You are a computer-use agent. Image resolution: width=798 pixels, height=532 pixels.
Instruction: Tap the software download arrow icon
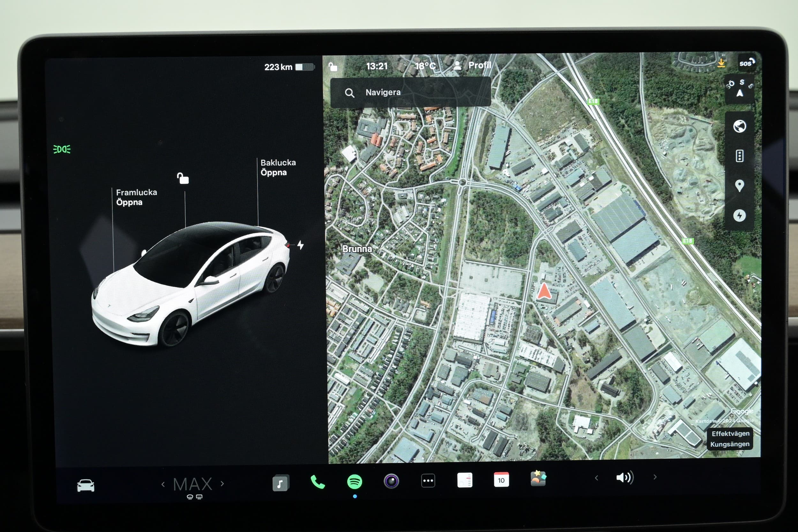pos(721,63)
